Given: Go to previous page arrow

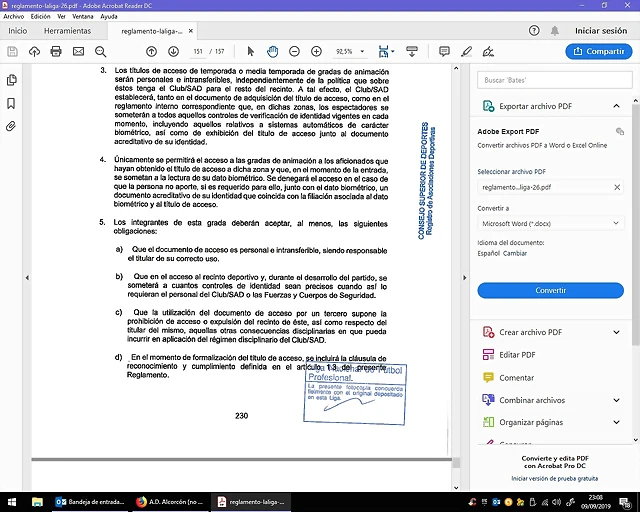Looking at the screenshot, I should click(151, 51).
